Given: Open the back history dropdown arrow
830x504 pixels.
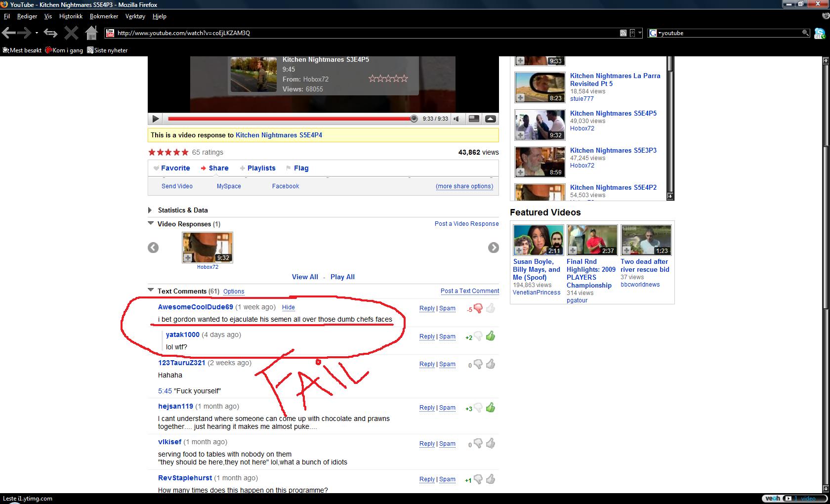Looking at the screenshot, I should click(x=37, y=33).
